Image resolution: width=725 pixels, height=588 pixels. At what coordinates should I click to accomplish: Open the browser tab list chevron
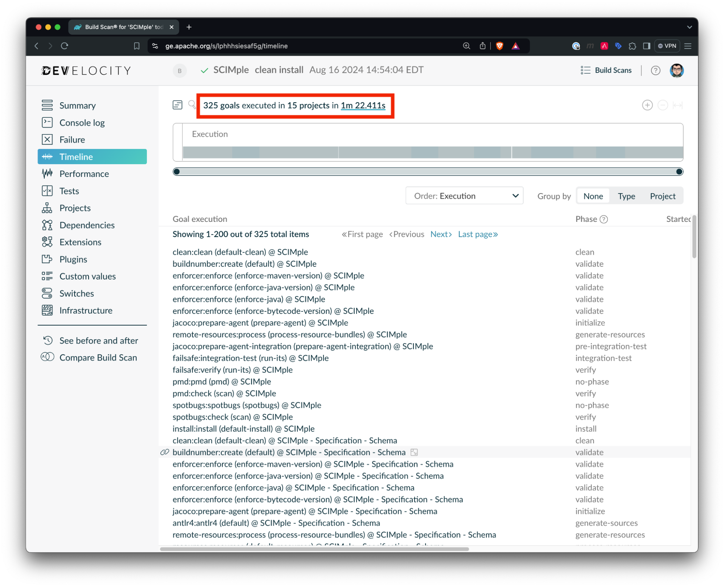pos(690,27)
